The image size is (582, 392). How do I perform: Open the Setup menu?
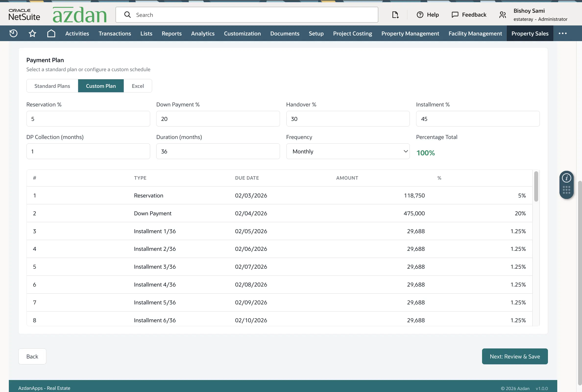[316, 34]
